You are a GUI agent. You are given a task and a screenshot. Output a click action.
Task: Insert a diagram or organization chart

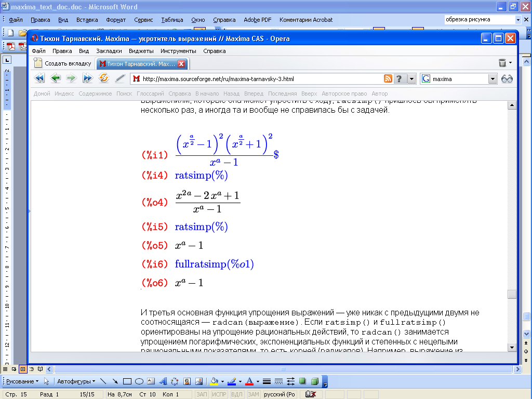[x=175, y=381]
